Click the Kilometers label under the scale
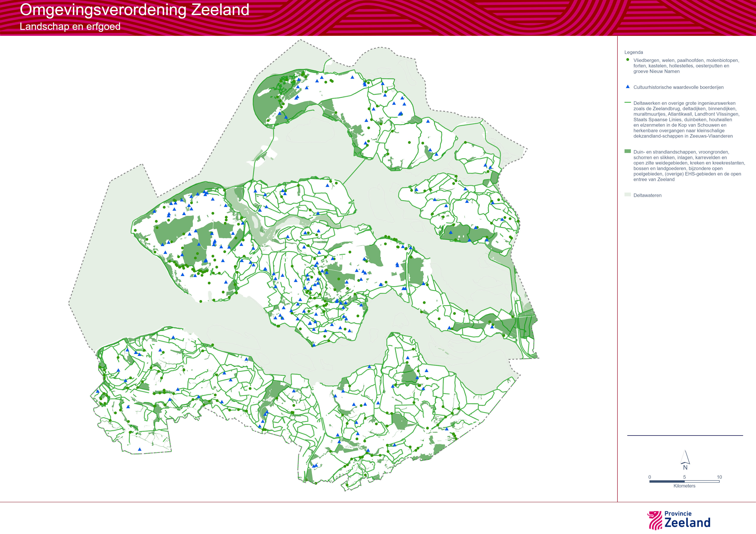This screenshot has height=534, width=756. click(684, 486)
